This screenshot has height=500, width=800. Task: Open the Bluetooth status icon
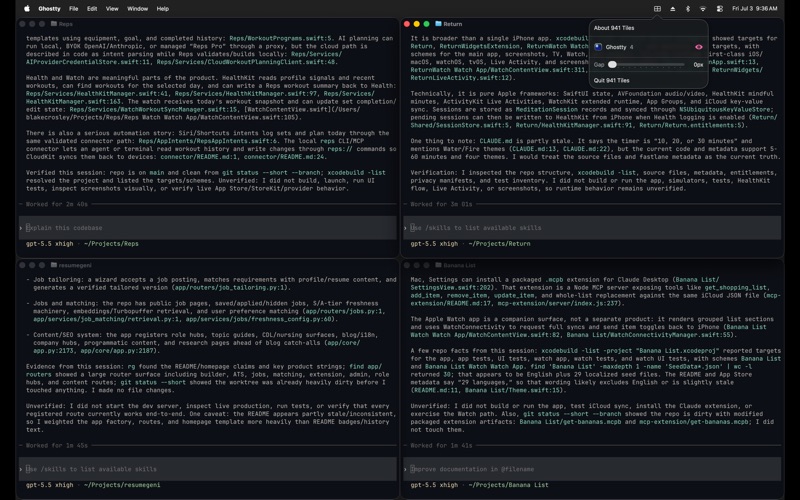pos(687,9)
